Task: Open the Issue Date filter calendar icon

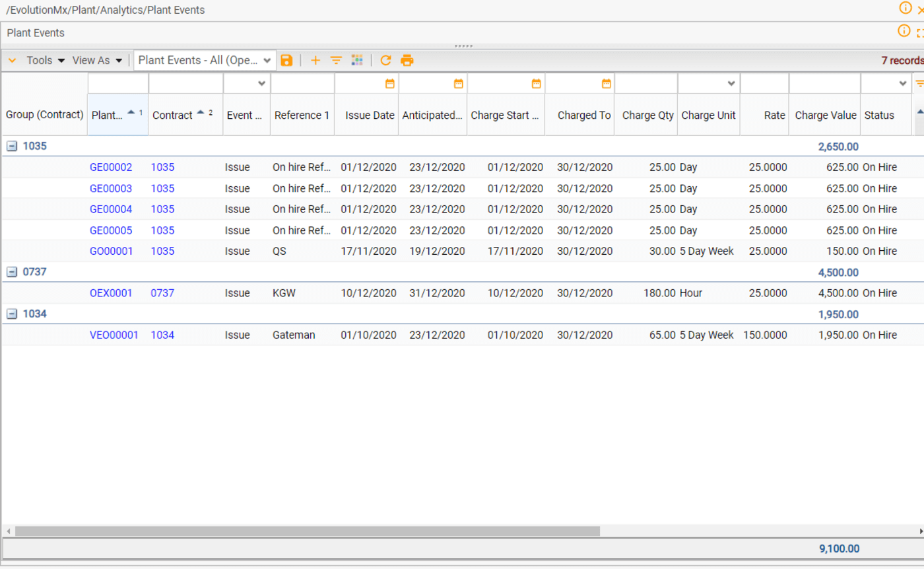Action: click(x=390, y=84)
